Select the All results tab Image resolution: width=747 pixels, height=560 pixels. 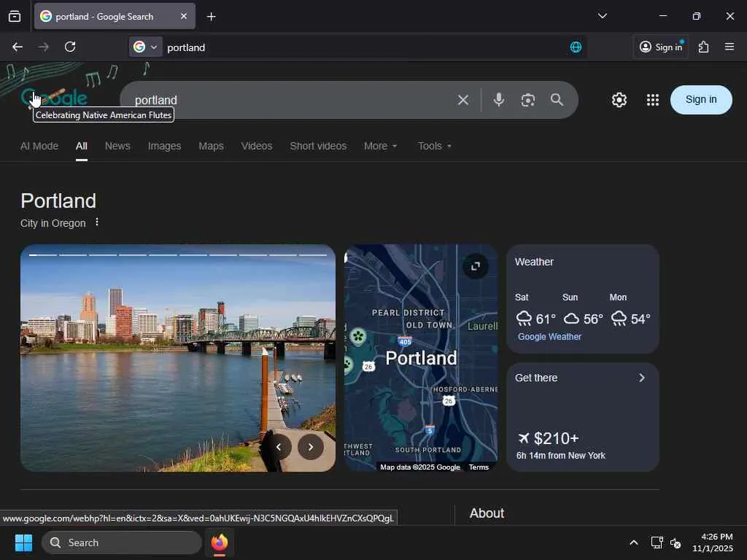pyautogui.click(x=82, y=146)
